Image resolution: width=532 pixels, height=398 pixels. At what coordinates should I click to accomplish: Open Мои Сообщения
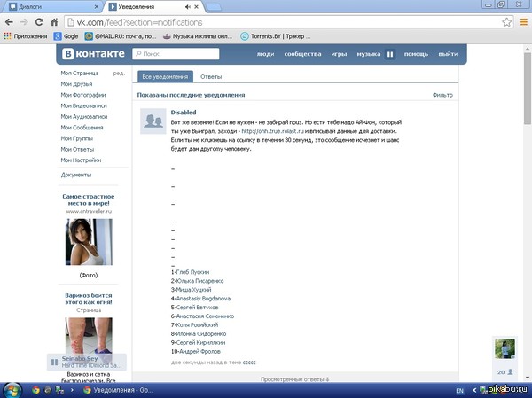click(82, 128)
